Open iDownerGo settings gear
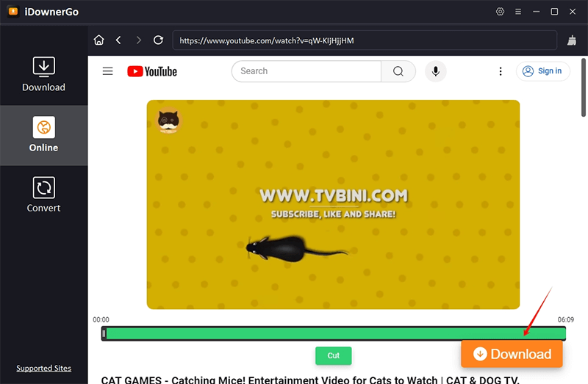 click(x=500, y=12)
